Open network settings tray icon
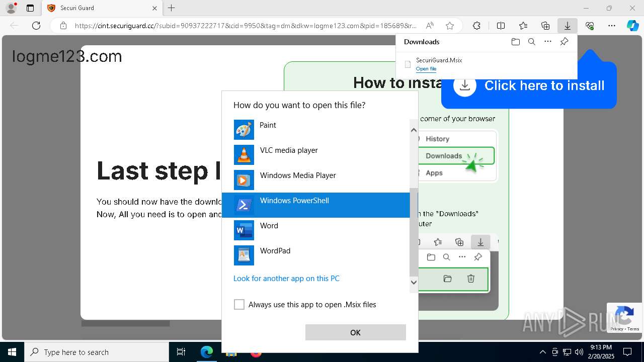The image size is (644, 362). [x=567, y=352]
